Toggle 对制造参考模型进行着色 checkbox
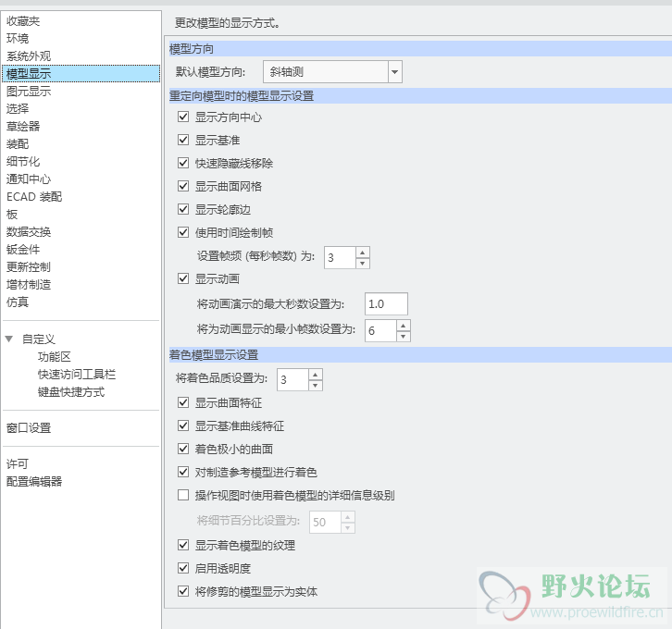This screenshot has width=672, height=629. pyautogui.click(x=183, y=472)
